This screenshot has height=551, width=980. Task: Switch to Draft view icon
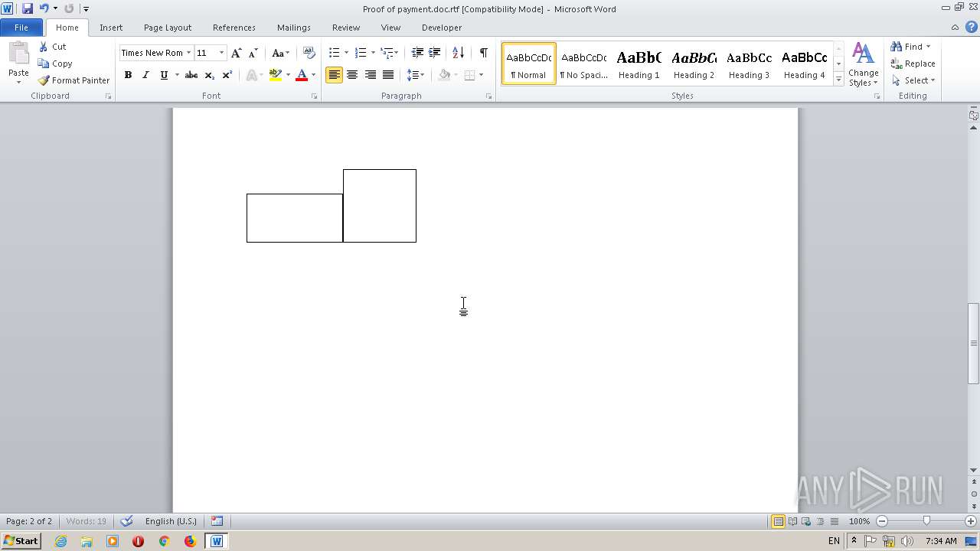tap(834, 521)
